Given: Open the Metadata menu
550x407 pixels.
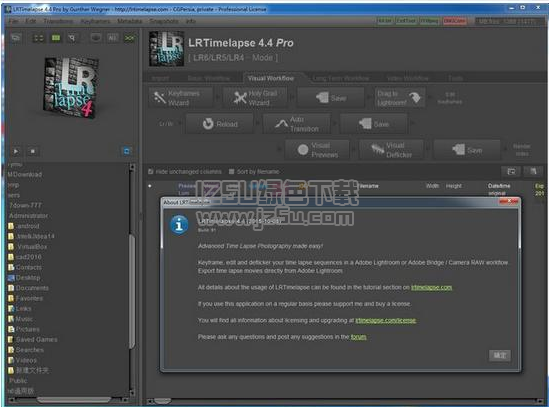Looking at the screenshot, I should [129, 21].
